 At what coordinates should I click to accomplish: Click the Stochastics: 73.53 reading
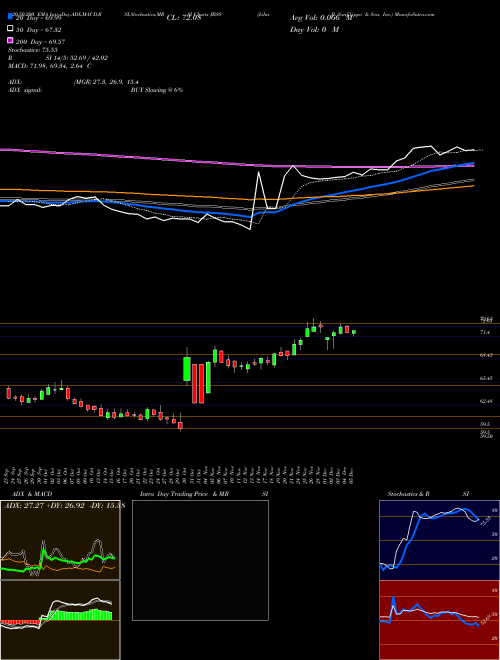32,50
